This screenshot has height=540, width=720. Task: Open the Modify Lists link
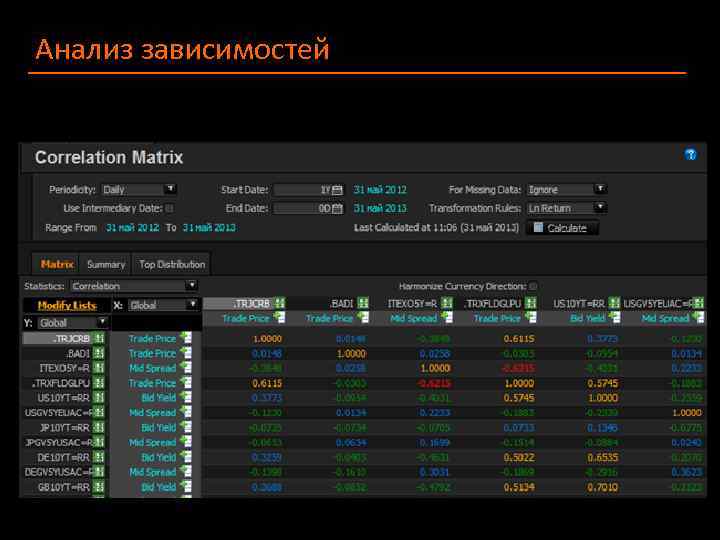[67, 305]
